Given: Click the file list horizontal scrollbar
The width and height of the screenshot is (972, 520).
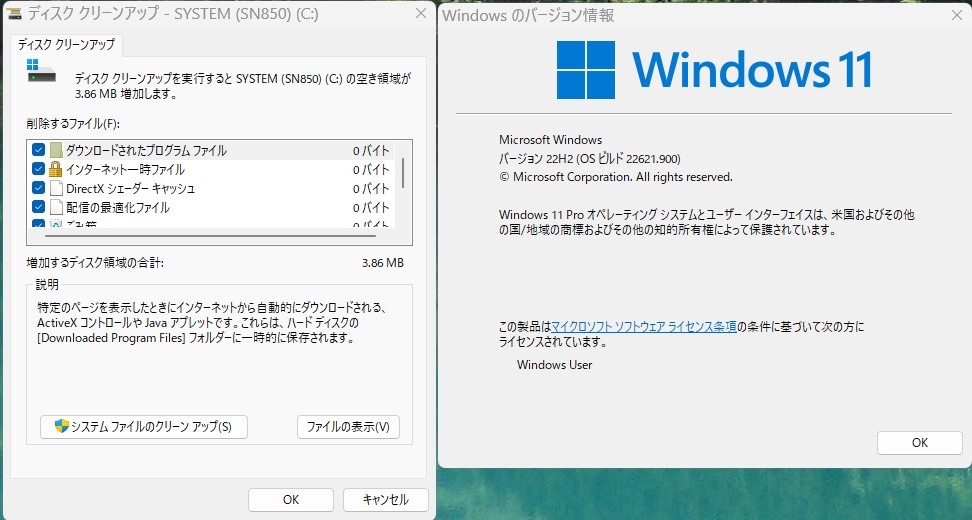Looking at the screenshot, I should (210, 236).
